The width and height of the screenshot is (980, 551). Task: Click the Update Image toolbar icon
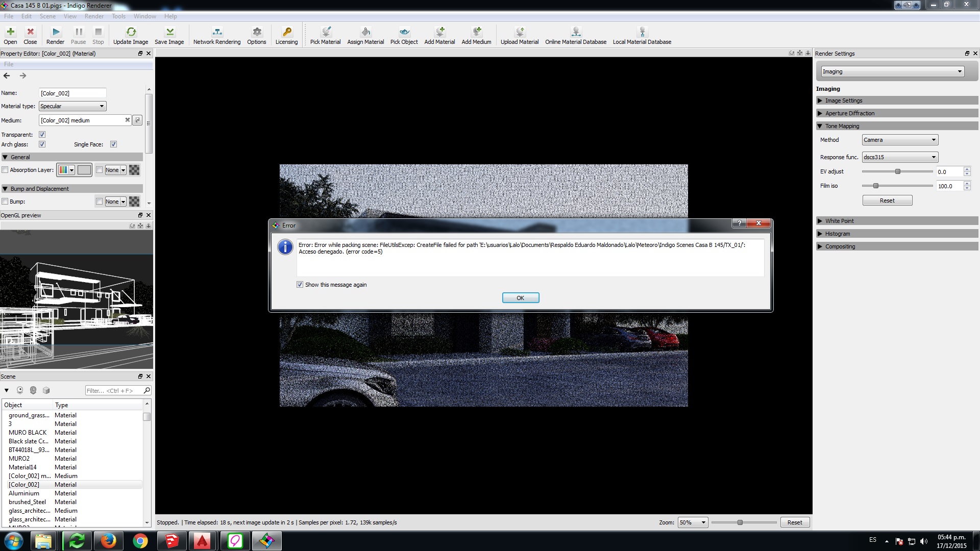pos(131,32)
